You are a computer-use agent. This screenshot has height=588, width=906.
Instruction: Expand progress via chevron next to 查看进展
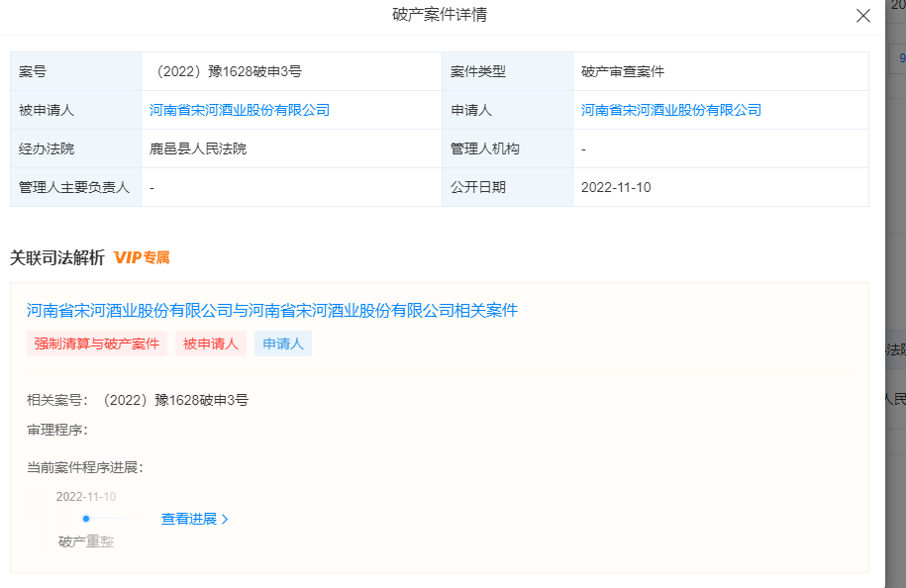225,519
